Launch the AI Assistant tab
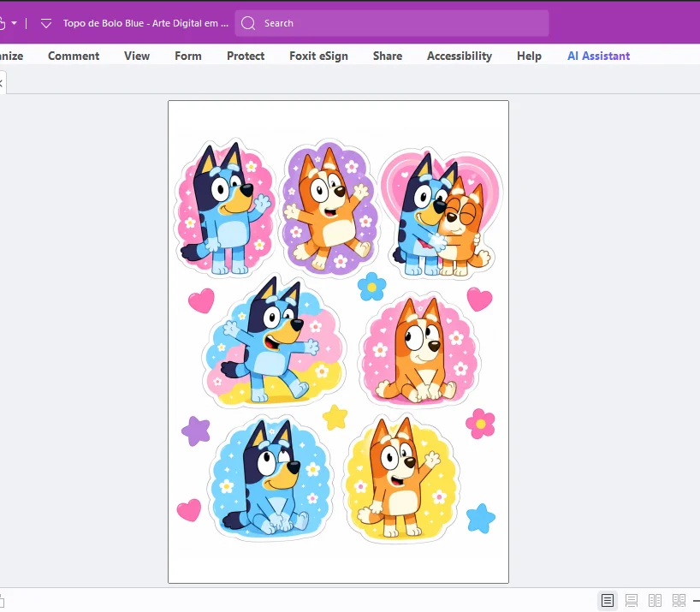 [599, 56]
